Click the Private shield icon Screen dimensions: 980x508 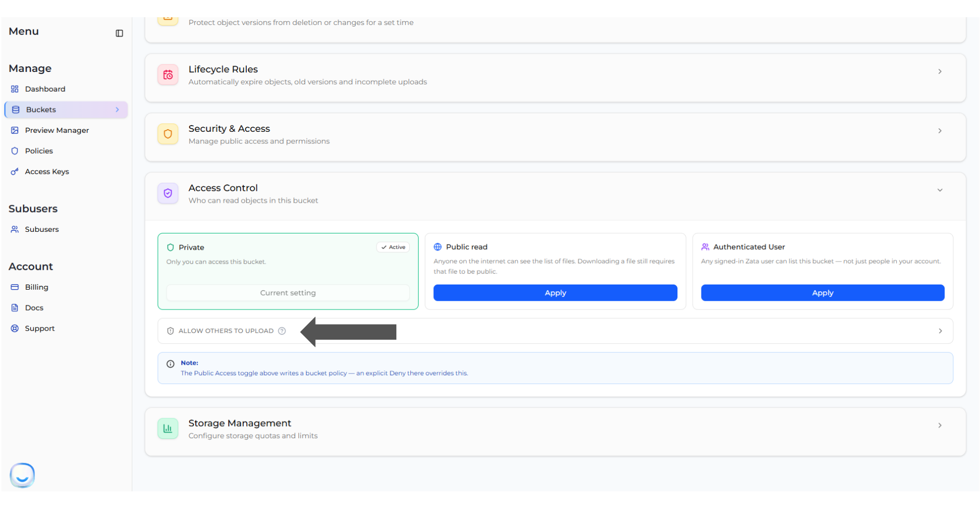click(170, 247)
